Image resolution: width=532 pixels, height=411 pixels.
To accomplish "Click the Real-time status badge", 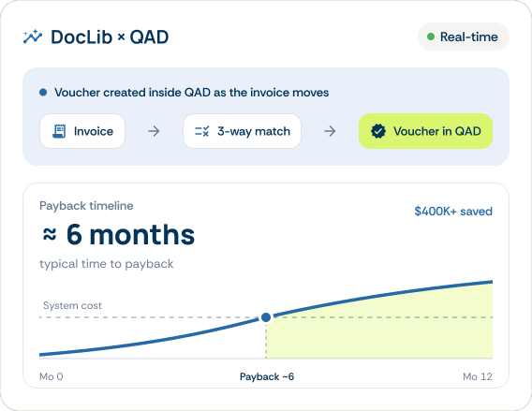I will pyautogui.click(x=464, y=37).
